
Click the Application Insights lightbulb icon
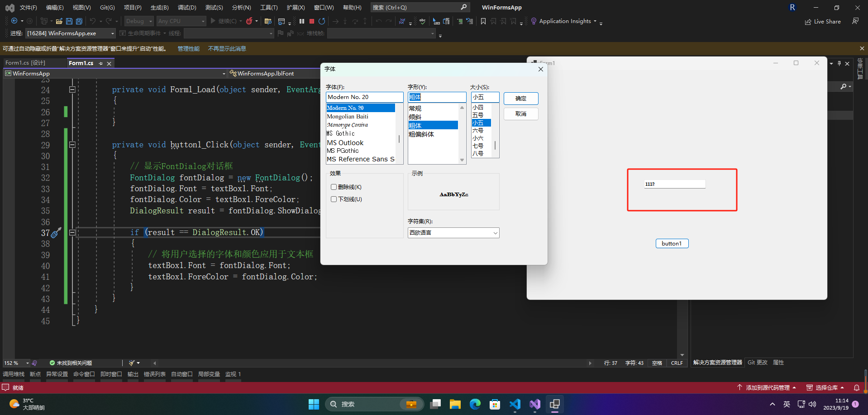[x=534, y=21]
